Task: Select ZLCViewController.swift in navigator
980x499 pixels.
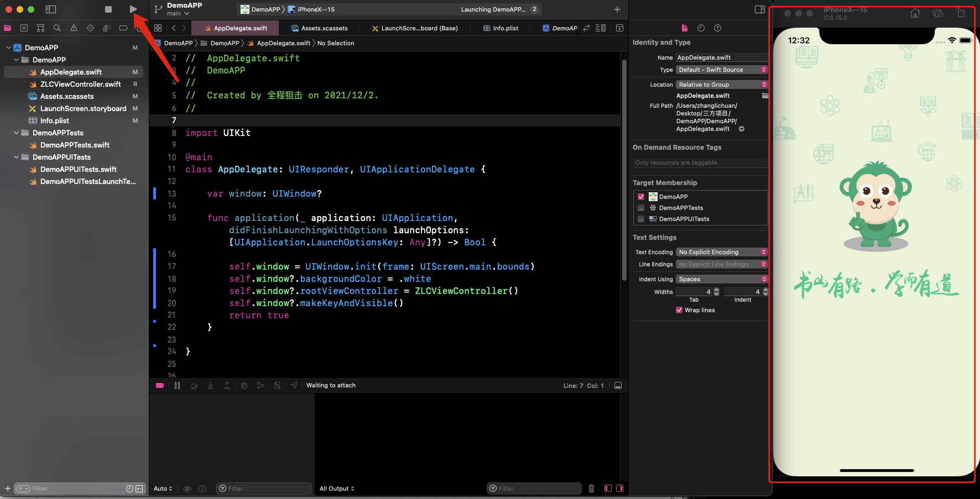Action: (80, 84)
